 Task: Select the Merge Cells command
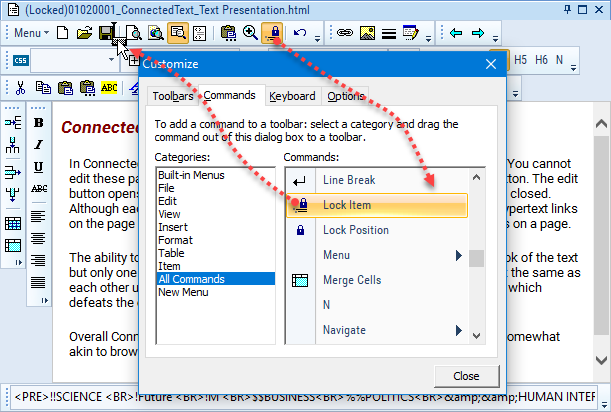(377, 280)
